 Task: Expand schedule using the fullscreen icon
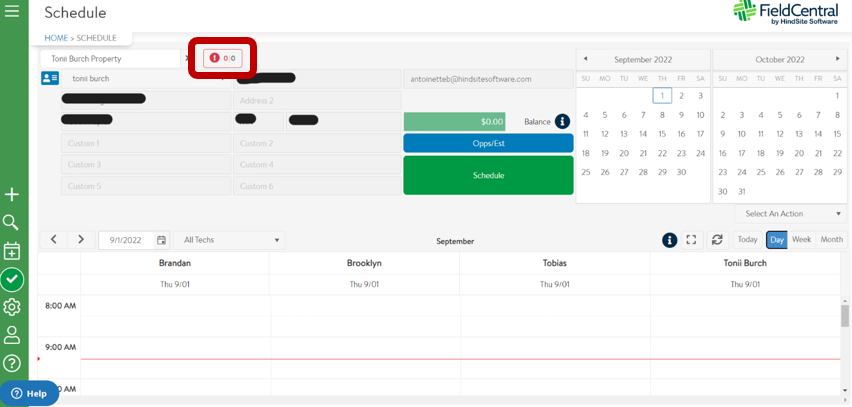pos(691,240)
